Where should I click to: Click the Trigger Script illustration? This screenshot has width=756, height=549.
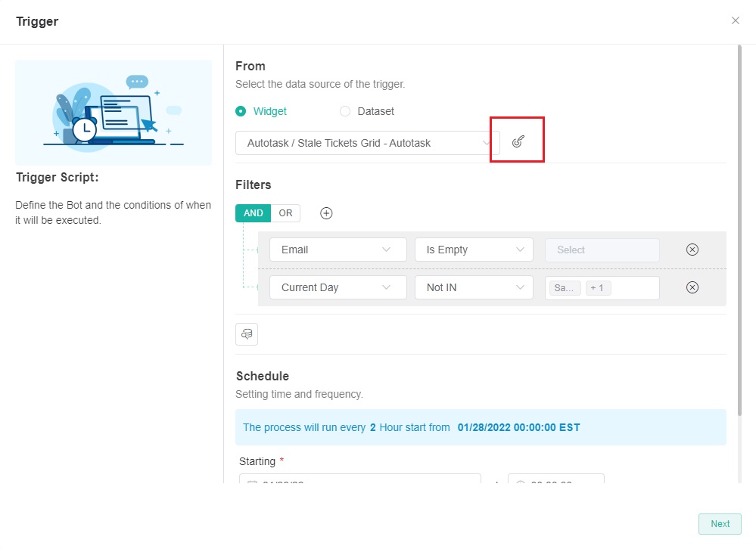(114, 113)
